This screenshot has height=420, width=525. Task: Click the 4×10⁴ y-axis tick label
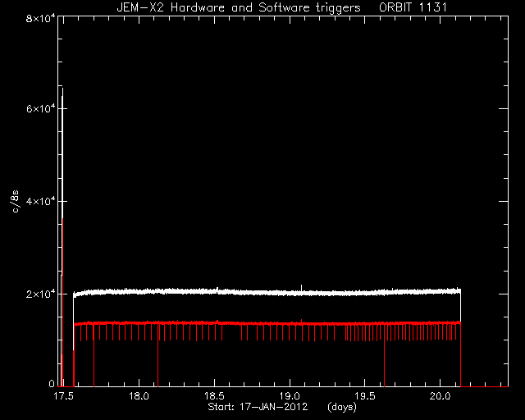point(40,201)
